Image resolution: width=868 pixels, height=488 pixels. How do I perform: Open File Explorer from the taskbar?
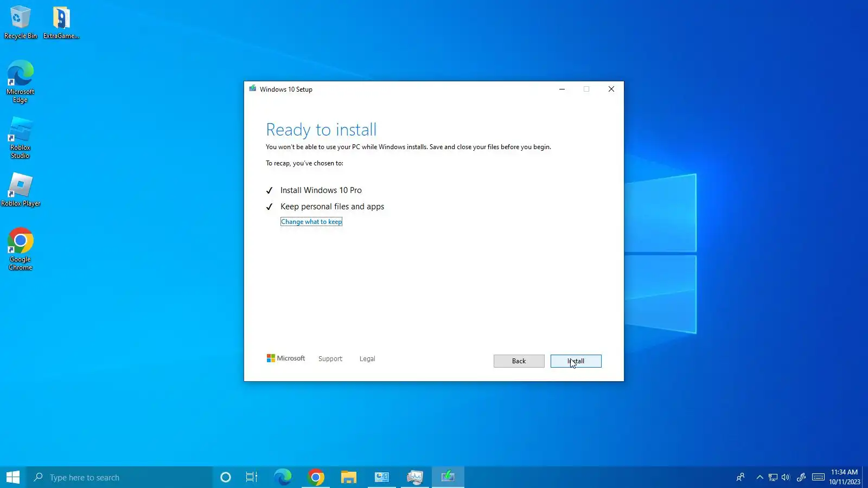click(349, 477)
